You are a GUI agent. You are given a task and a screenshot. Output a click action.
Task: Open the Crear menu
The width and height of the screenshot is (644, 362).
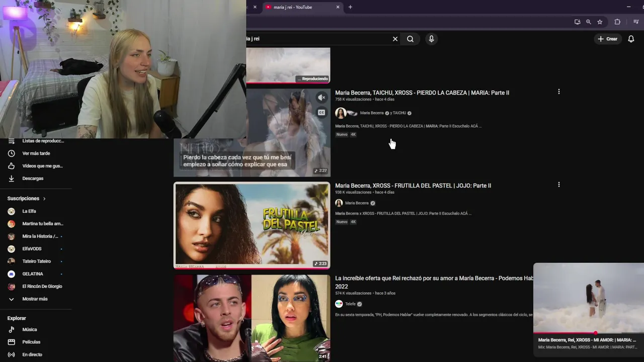[607, 39]
